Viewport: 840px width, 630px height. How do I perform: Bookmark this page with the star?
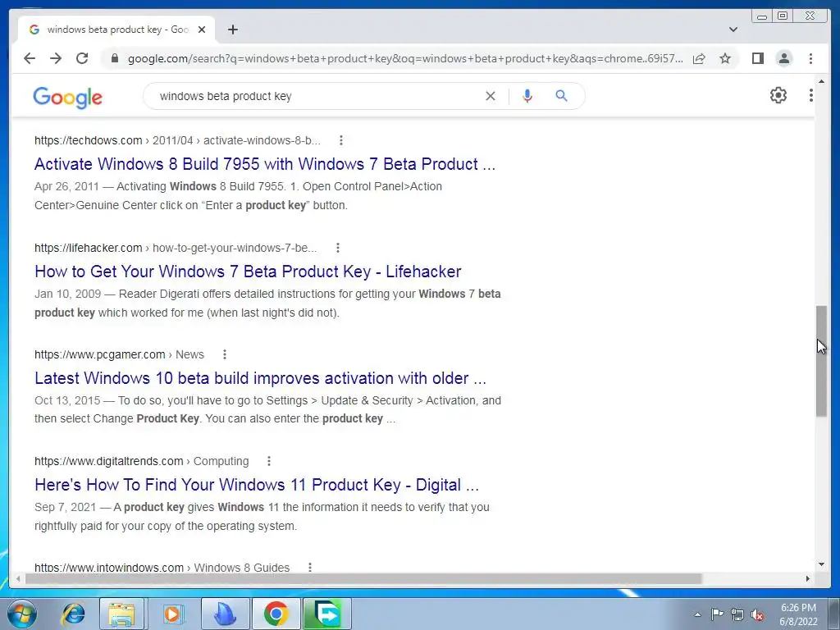click(725, 58)
